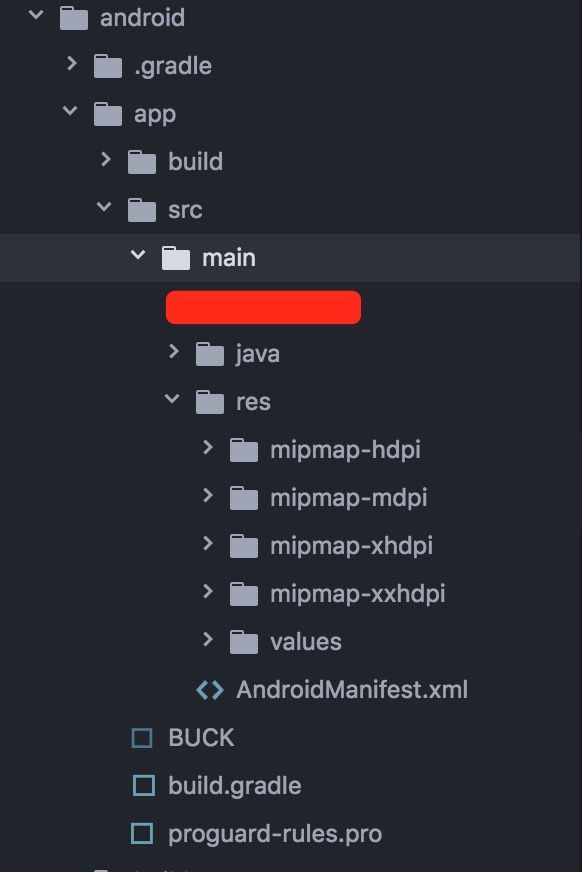Click the red redacted item under main
582x872 pixels.
point(263,307)
